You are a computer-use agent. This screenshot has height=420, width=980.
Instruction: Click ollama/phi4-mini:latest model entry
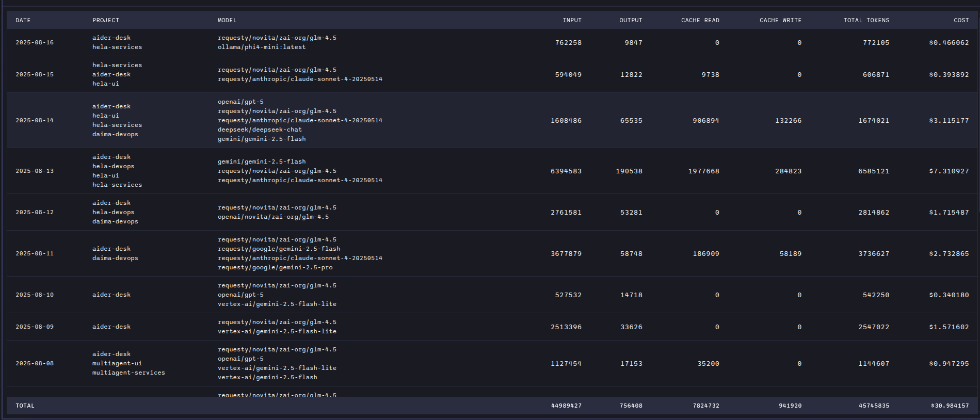tap(262, 47)
